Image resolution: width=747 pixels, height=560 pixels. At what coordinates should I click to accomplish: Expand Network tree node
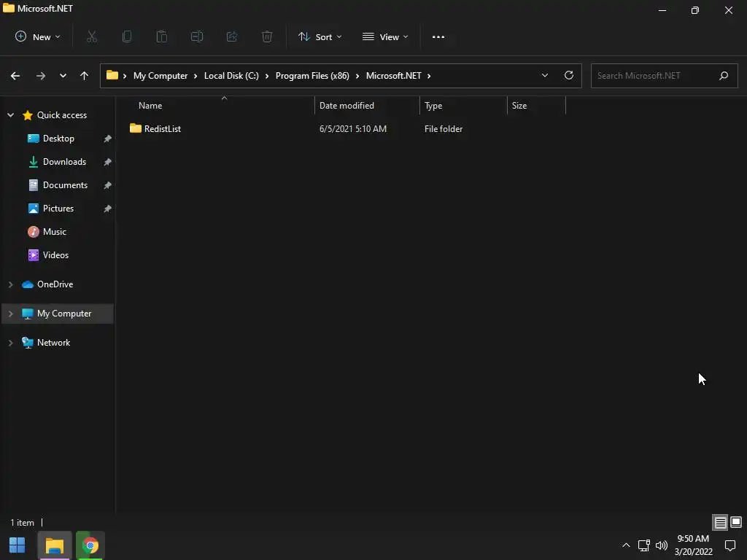click(10, 343)
